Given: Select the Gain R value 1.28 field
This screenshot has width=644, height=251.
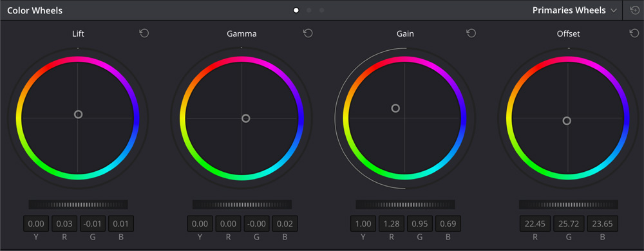Looking at the screenshot, I should (x=392, y=224).
